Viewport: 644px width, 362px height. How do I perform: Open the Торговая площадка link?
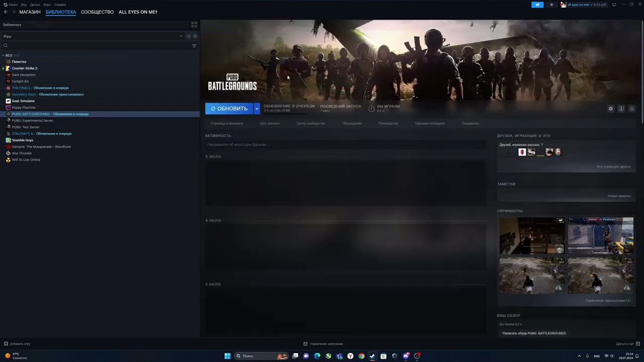[x=430, y=123]
